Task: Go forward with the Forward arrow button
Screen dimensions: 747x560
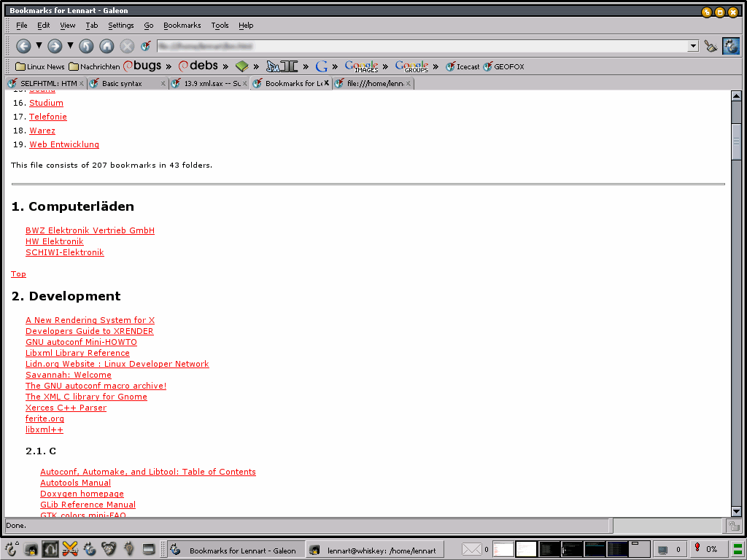Action: pyautogui.click(x=55, y=46)
